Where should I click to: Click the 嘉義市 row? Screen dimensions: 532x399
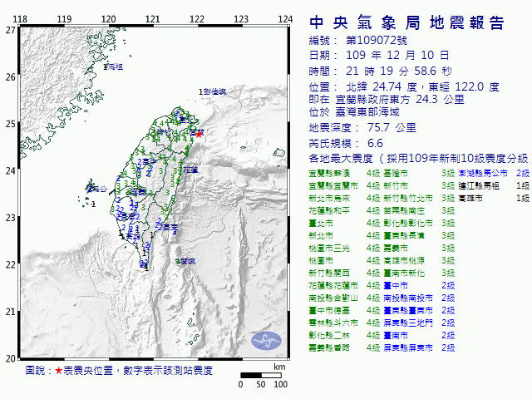(419, 249)
